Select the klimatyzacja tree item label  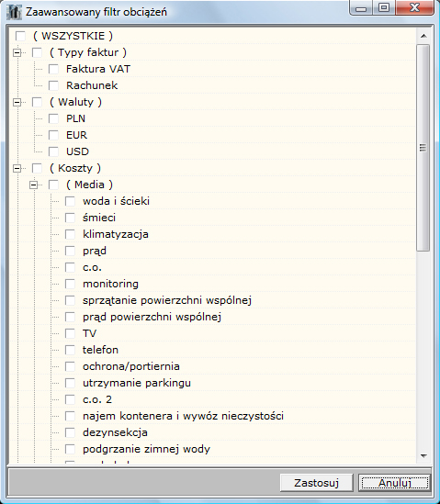[x=116, y=234]
